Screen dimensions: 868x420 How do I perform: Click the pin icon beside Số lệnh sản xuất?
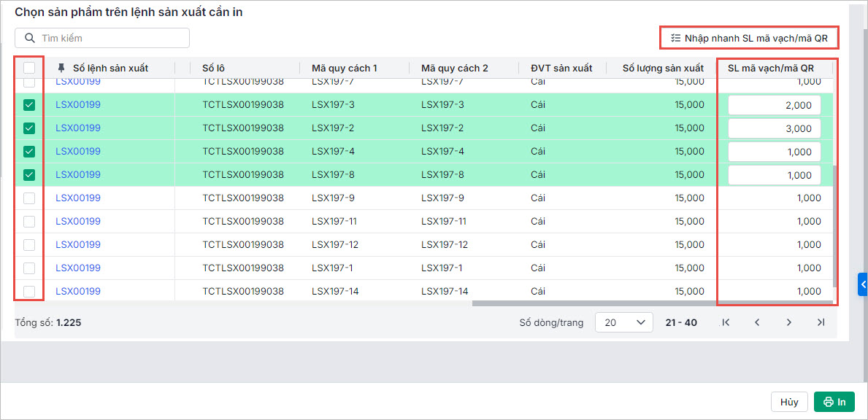61,68
